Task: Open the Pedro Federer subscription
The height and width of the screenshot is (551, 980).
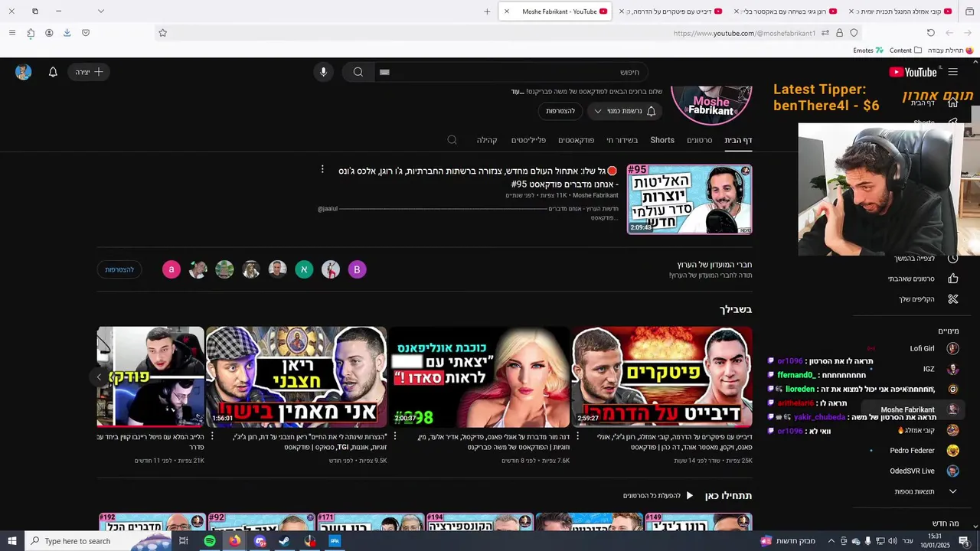Action: point(923,450)
